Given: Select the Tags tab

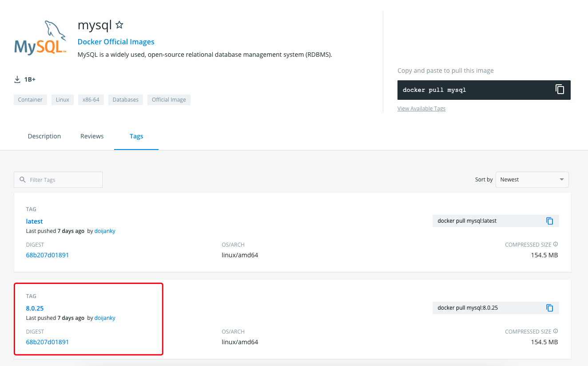Looking at the screenshot, I should coord(136,136).
